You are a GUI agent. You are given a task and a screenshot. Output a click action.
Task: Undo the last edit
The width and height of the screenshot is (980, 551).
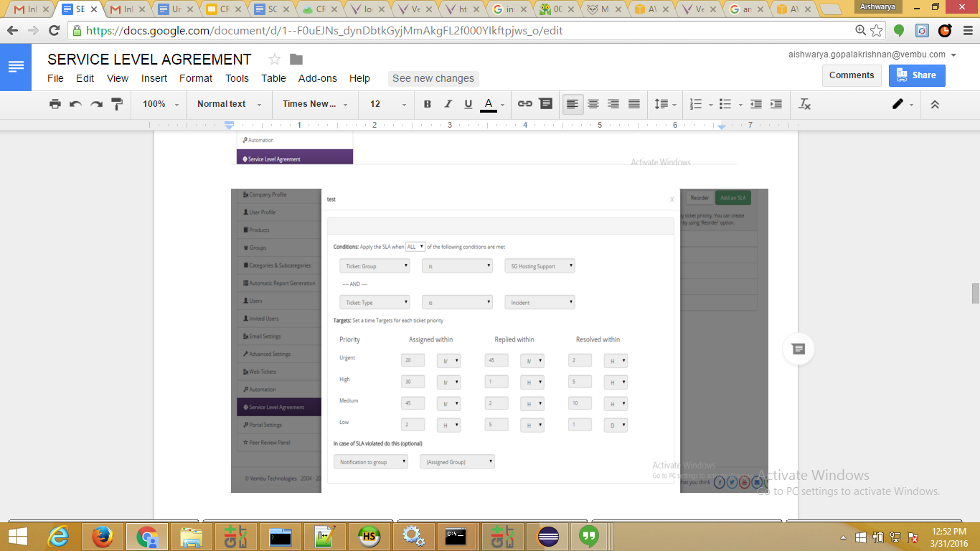coord(75,104)
